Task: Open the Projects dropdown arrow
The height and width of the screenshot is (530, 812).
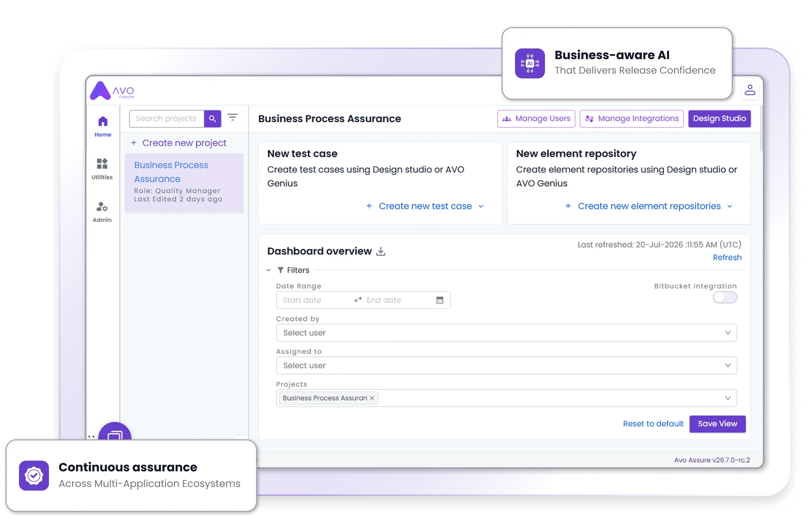Action: [727, 398]
